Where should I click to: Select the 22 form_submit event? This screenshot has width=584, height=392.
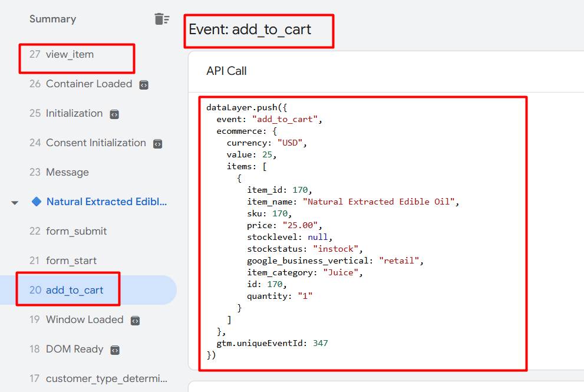pos(76,231)
